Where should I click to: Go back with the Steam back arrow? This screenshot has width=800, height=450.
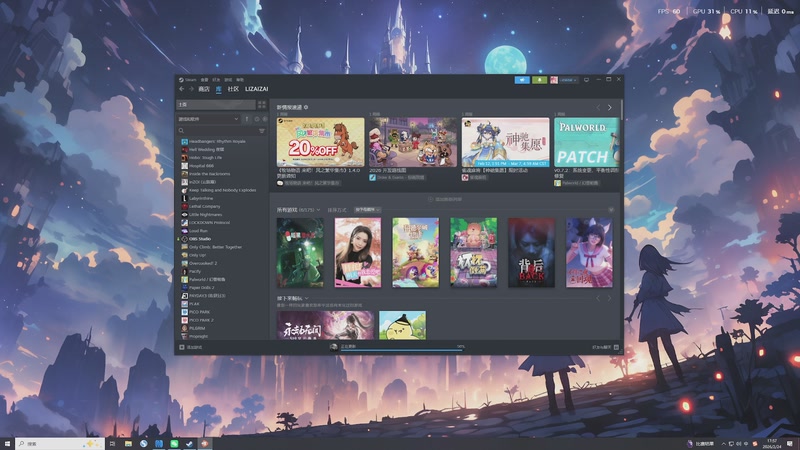tap(182, 89)
